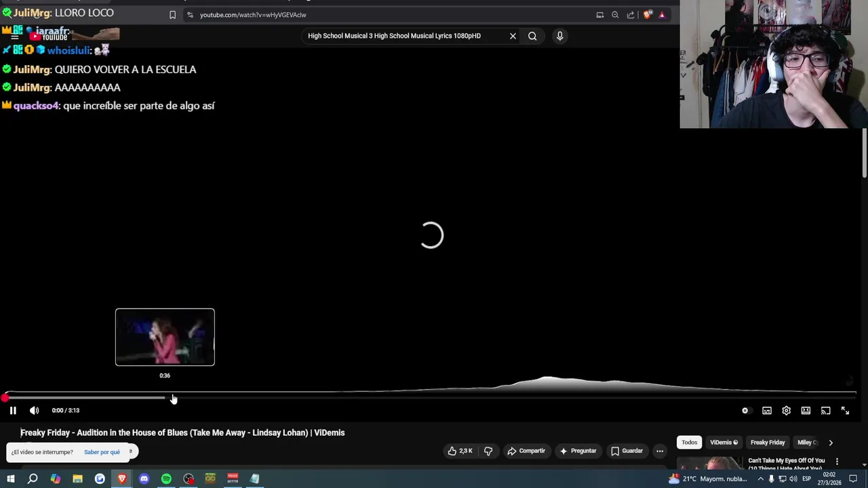Image resolution: width=868 pixels, height=488 pixels.
Task: Open Discord from the taskbar
Action: (144, 479)
